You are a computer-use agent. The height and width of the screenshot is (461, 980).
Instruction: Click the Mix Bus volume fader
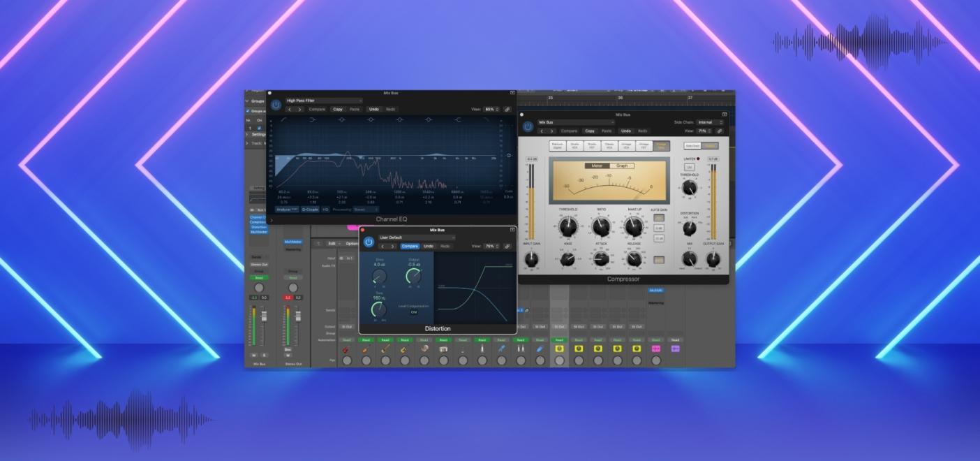pos(264,317)
